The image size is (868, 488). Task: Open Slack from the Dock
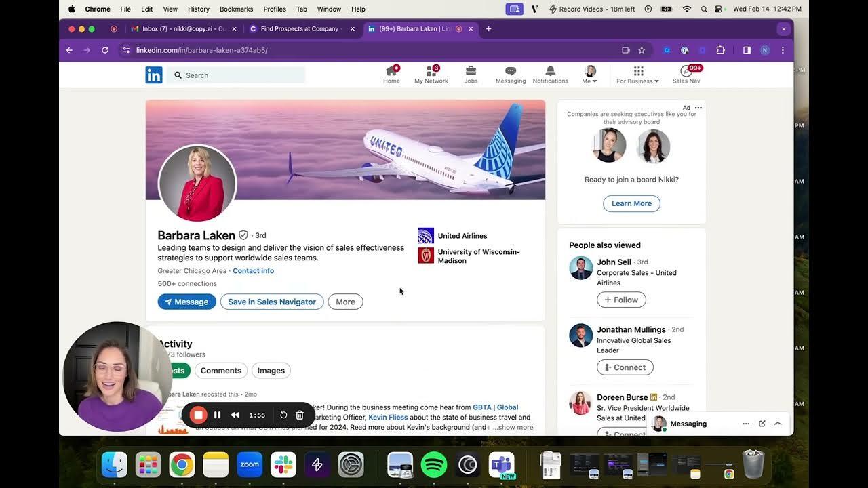(x=283, y=465)
